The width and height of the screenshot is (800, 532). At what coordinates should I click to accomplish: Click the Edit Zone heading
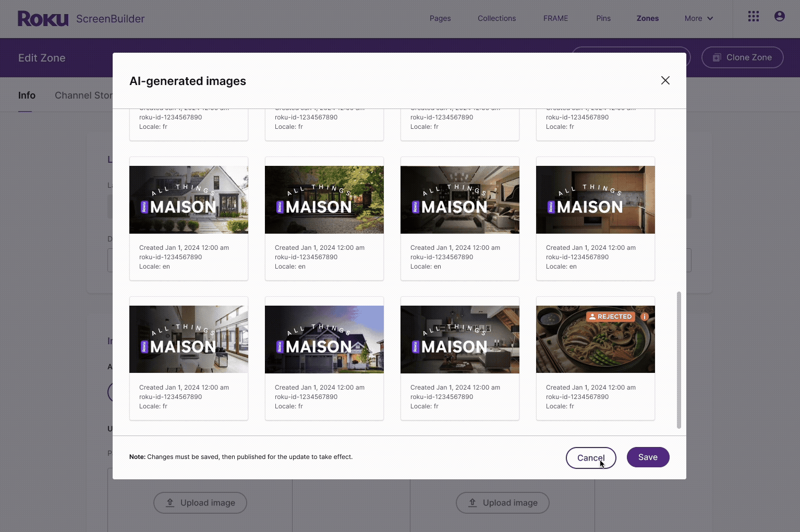click(x=42, y=58)
